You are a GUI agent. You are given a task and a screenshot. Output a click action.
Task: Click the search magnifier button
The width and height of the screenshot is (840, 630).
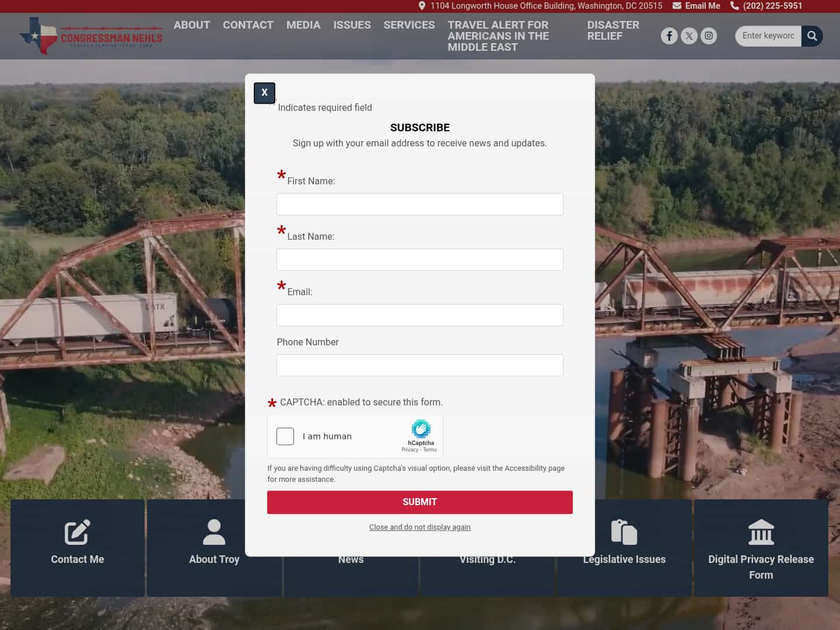coord(812,36)
